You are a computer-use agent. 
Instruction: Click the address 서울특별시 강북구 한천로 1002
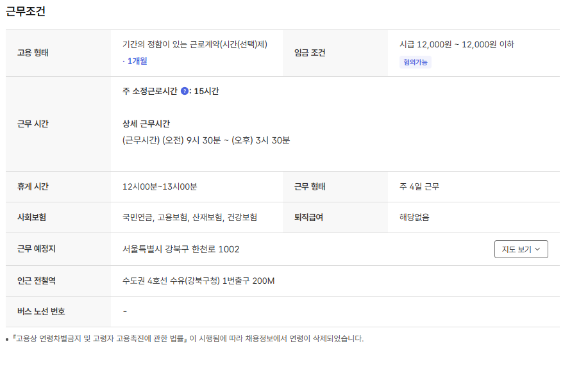tap(181, 249)
